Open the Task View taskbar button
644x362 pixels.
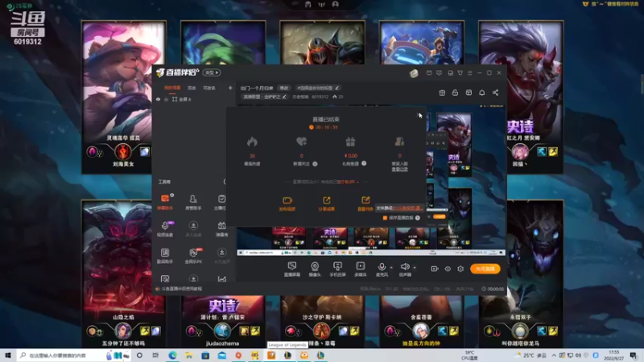point(155,356)
